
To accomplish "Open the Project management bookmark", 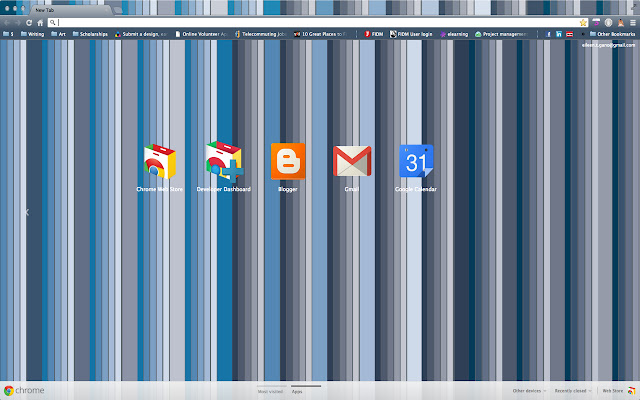I will tap(501, 34).
